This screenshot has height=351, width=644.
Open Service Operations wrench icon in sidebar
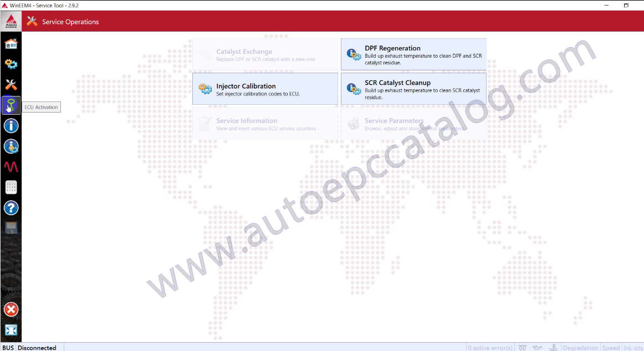coord(11,85)
